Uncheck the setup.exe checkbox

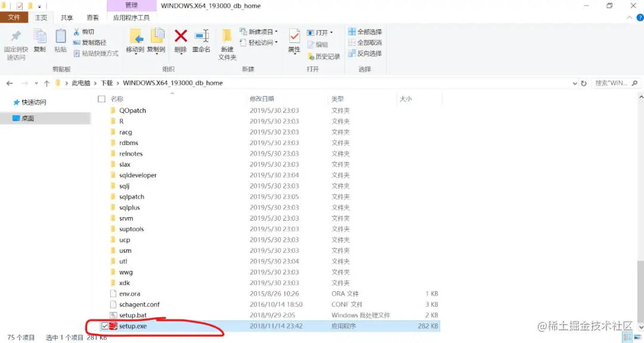[105, 326]
